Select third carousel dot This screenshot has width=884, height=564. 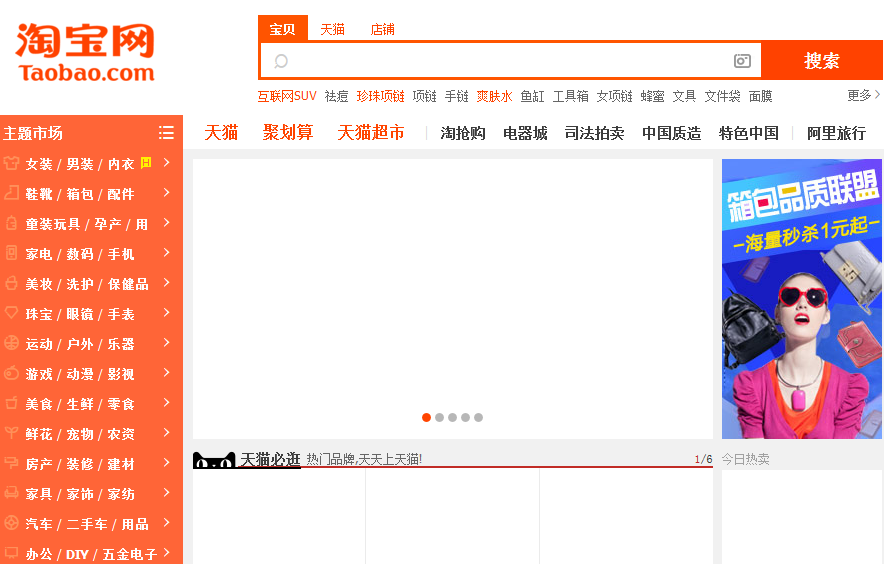(452, 417)
